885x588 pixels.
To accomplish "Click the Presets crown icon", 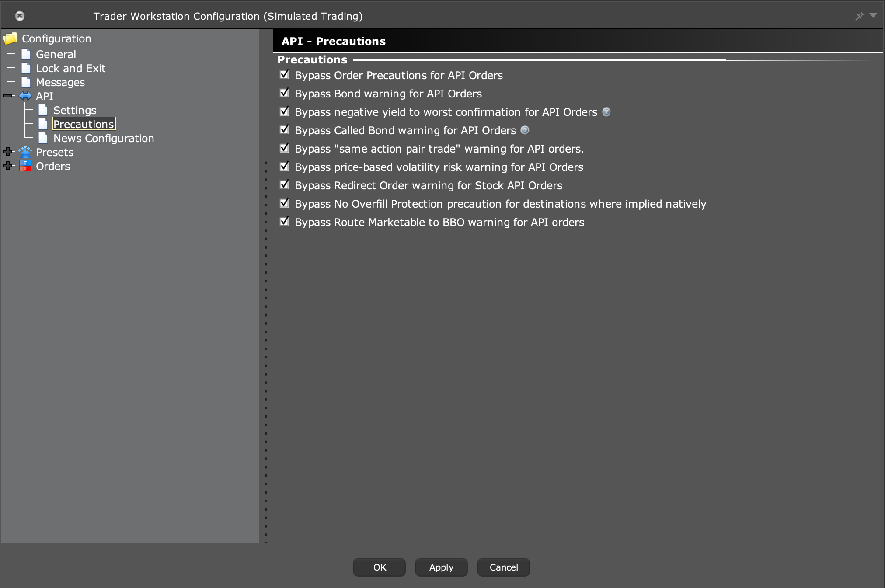I will tap(25, 152).
